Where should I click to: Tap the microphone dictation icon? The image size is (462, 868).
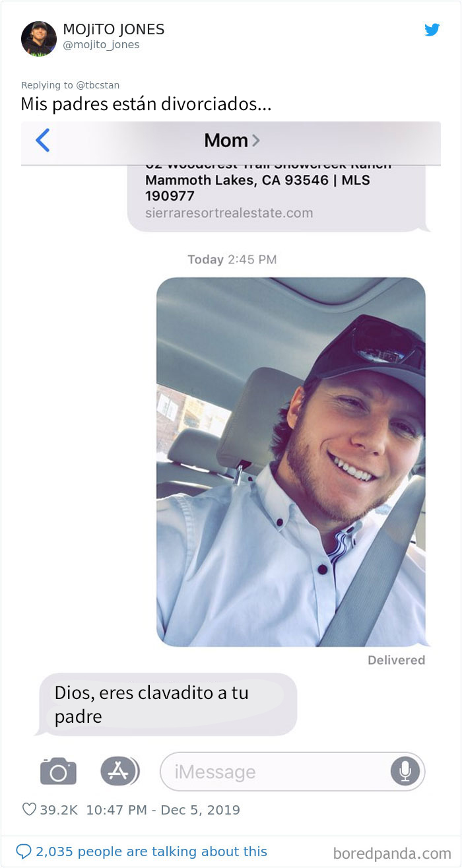[405, 771]
